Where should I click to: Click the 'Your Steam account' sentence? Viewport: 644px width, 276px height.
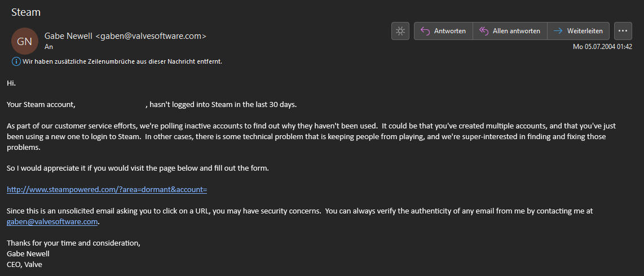coord(41,104)
